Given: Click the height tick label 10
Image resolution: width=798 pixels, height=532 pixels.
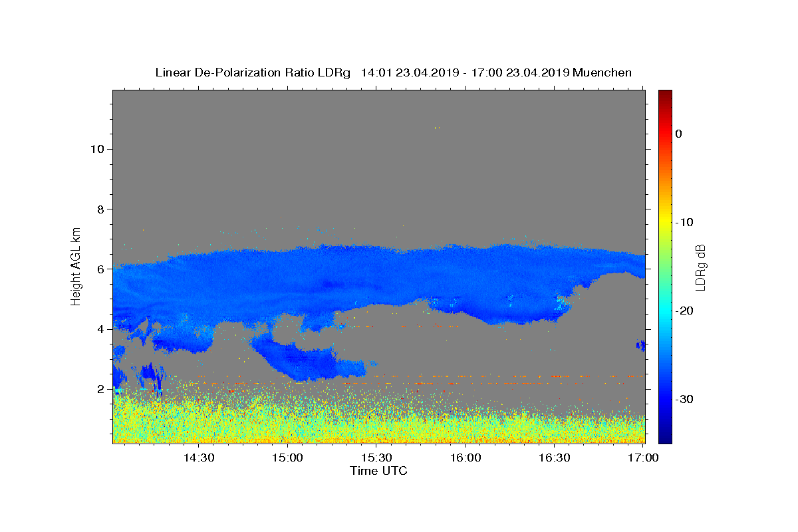Looking at the screenshot, I should click(96, 149).
